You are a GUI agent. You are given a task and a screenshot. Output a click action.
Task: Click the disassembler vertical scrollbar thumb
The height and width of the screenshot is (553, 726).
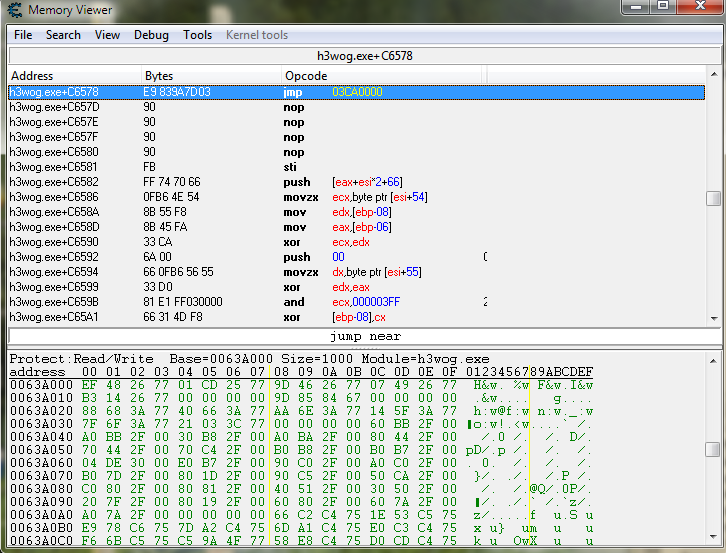[x=713, y=198]
